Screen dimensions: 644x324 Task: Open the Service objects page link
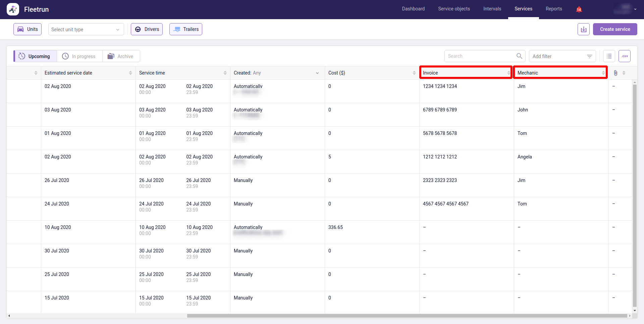tap(454, 9)
